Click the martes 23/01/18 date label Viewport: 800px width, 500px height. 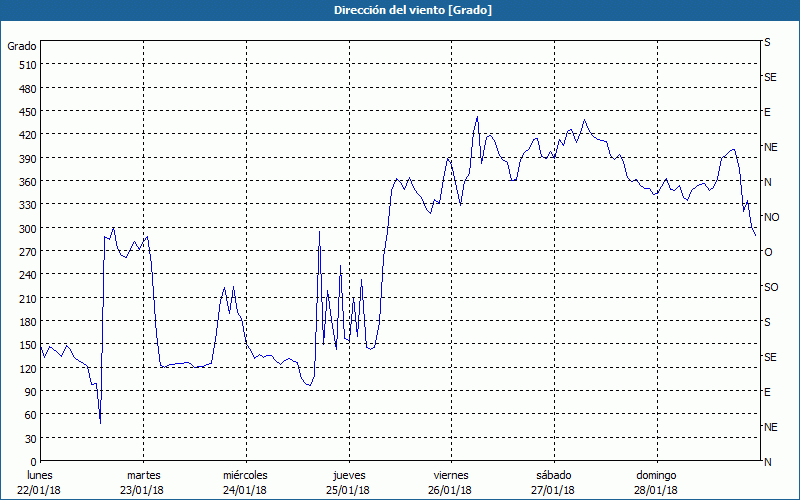point(143,482)
